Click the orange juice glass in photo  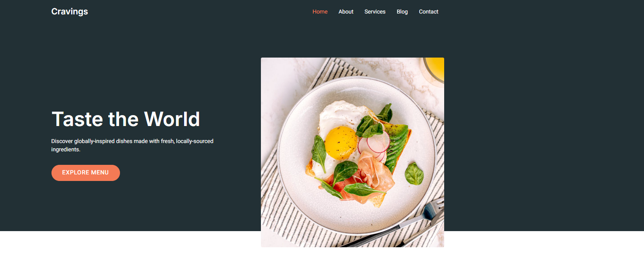pyautogui.click(x=433, y=69)
